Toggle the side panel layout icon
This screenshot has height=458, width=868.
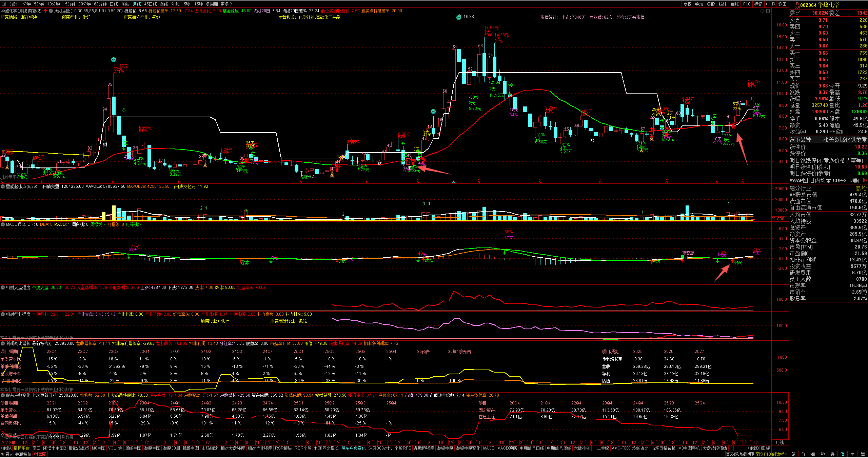pyautogui.click(x=768, y=11)
